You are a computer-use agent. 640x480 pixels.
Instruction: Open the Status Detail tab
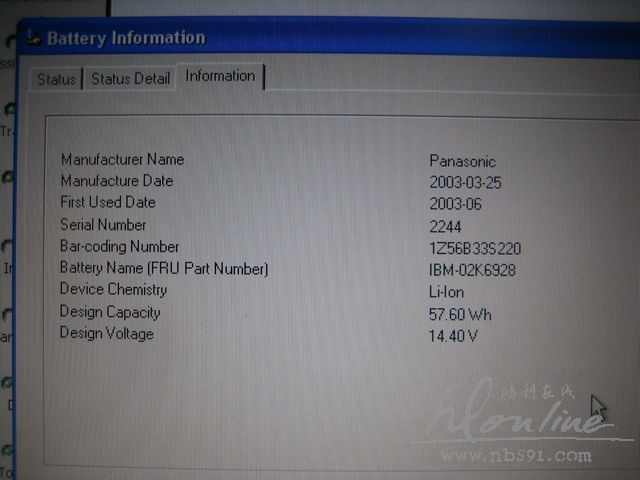[130, 78]
